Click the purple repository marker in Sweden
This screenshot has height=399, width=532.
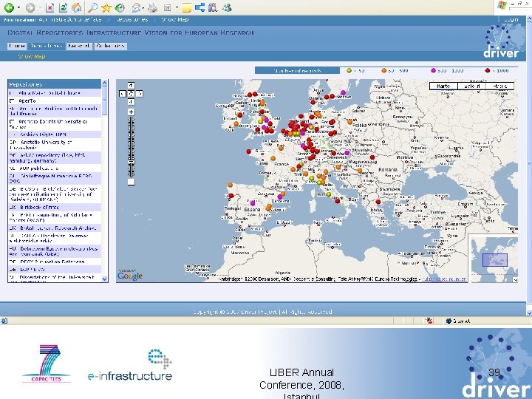344,92
